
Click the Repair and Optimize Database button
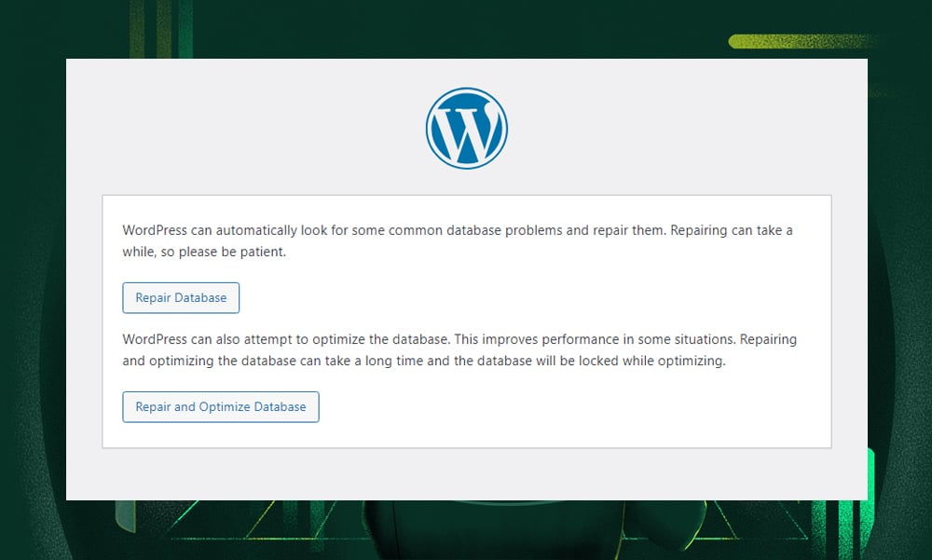coord(220,406)
